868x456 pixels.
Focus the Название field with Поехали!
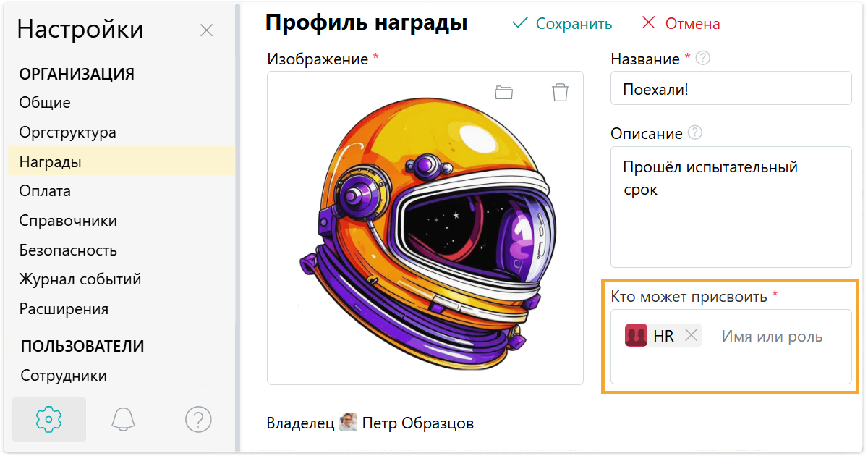click(731, 90)
